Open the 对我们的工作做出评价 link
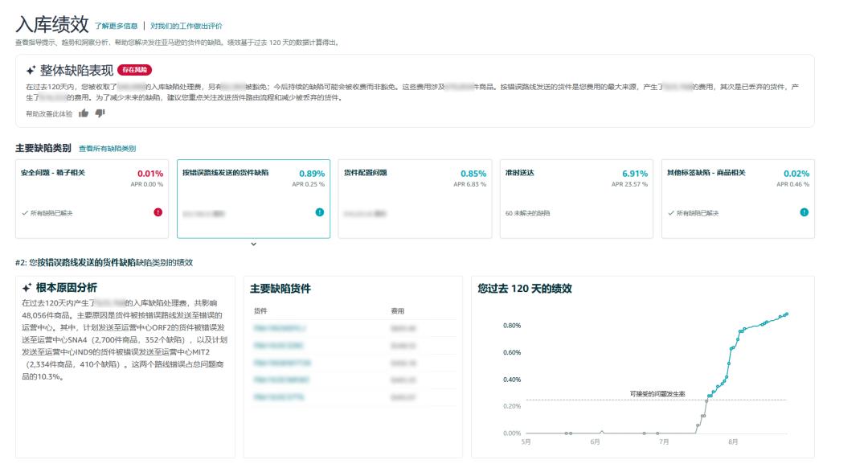This screenshot has width=868, height=464. click(186, 26)
